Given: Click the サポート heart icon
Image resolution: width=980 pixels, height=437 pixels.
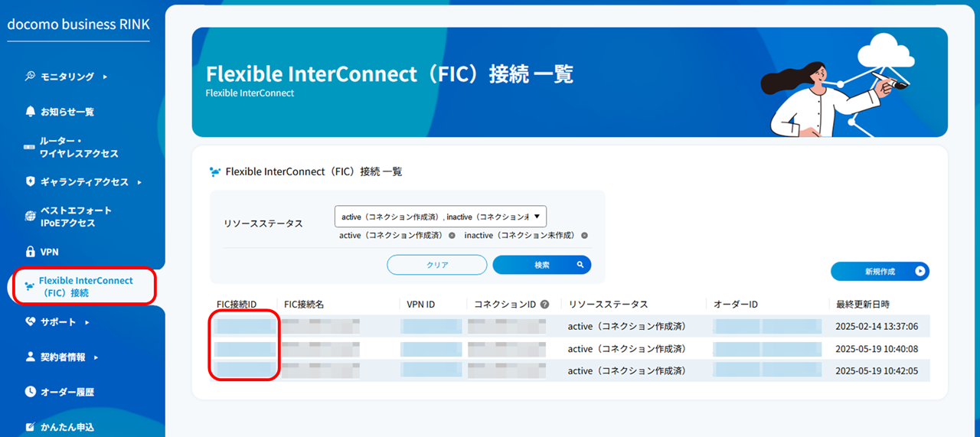Looking at the screenshot, I should click(31, 322).
